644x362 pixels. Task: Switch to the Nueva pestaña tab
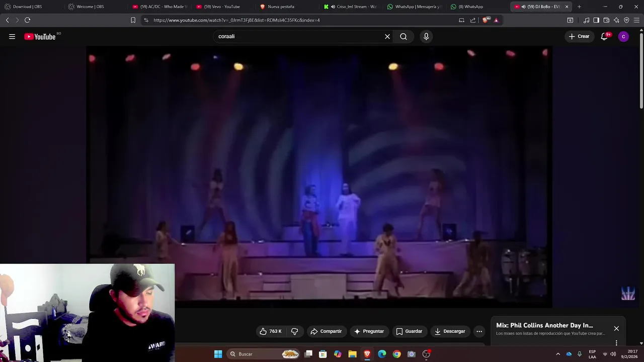286,7
